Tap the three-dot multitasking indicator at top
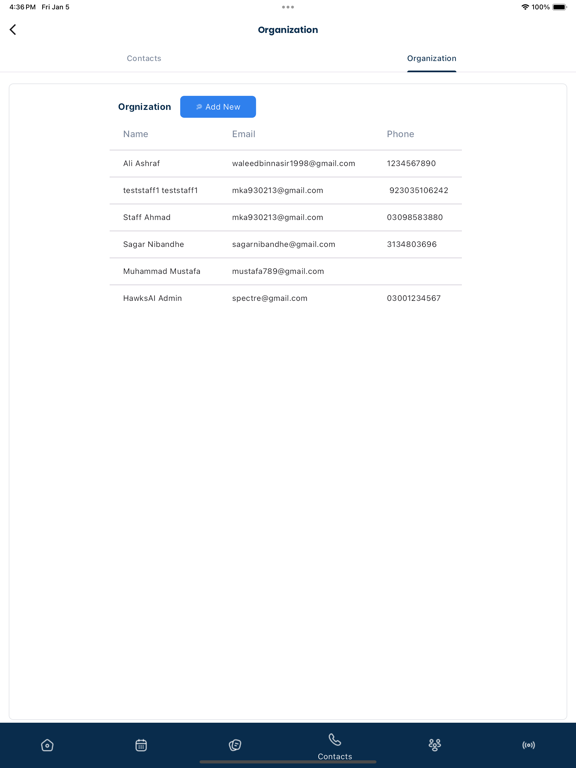The height and width of the screenshot is (768, 576). click(x=288, y=7)
